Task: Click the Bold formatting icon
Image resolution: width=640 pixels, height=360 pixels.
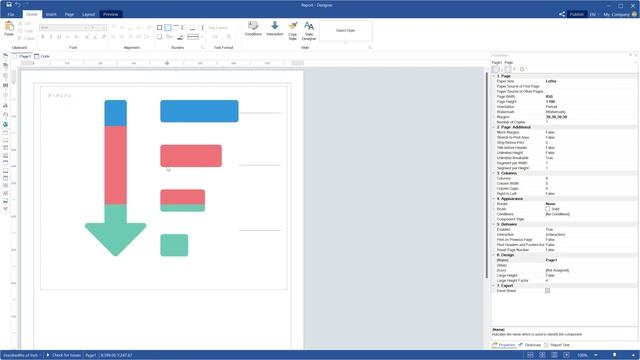Action: pyautogui.click(x=42, y=37)
